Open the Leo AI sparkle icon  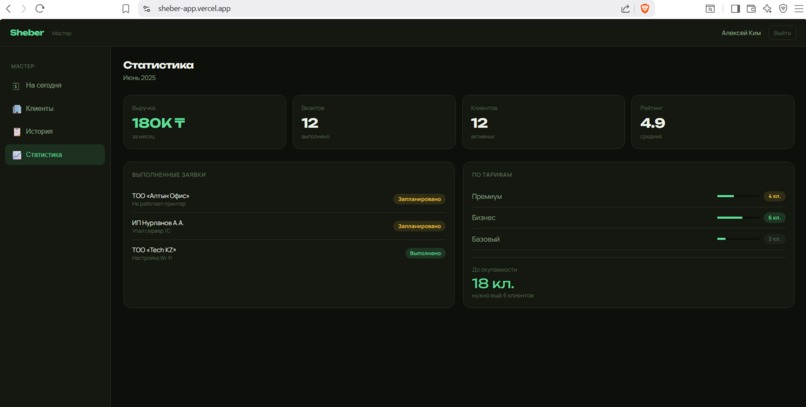(767, 8)
